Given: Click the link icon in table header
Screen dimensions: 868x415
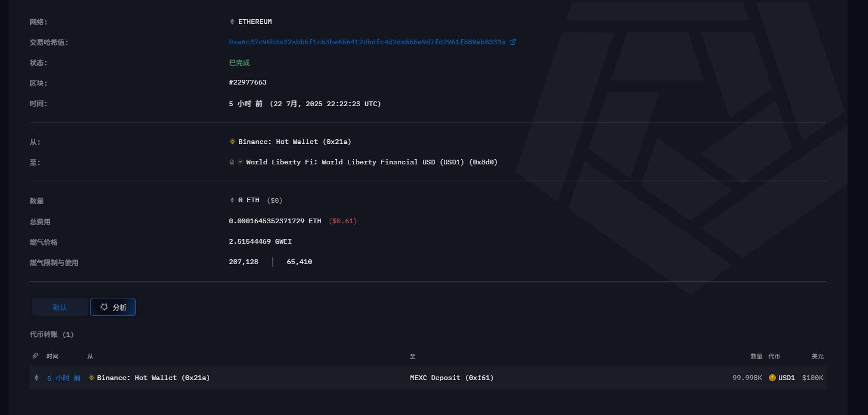Looking at the screenshot, I should coord(35,356).
